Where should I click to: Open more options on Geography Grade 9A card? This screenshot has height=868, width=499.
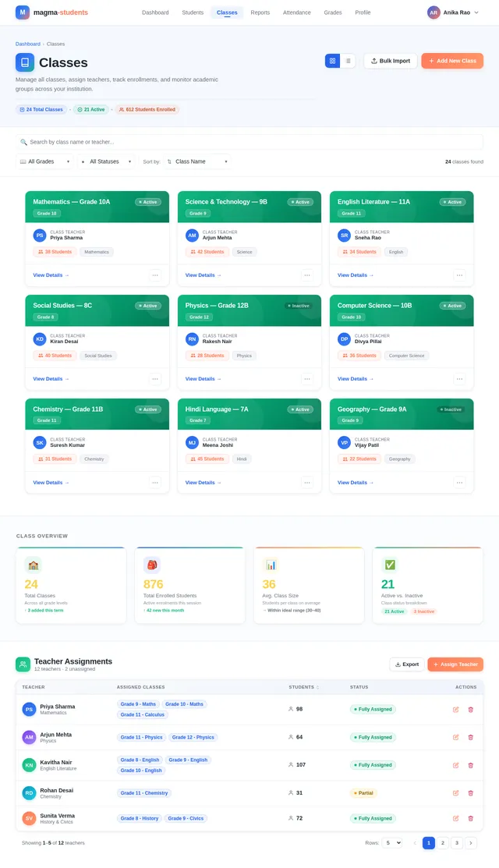(x=459, y=483)
